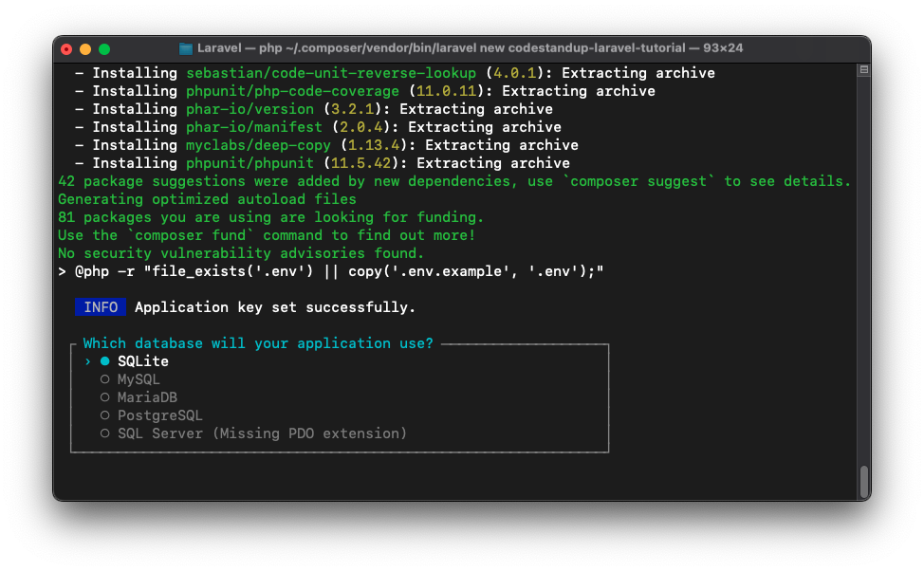Click the cyan selection arrow beside SQLite
This screenshot has height=571, width=924.
[87, 361]
